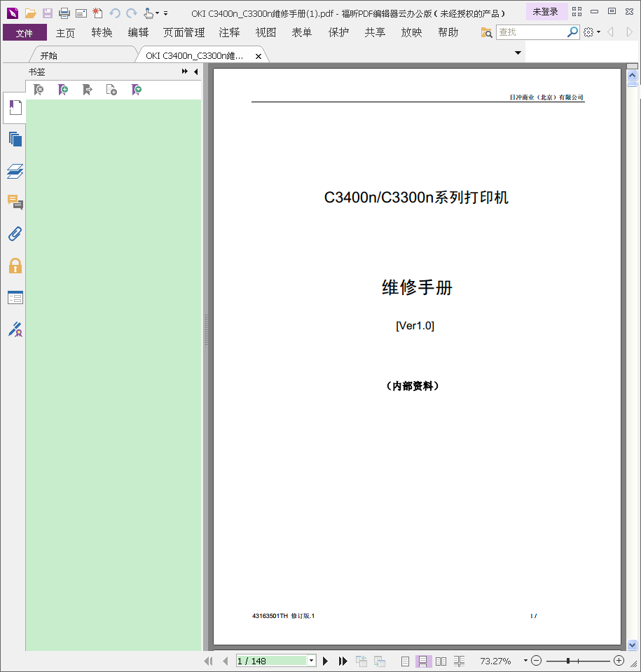Select single page view mode

coord(405,661)
